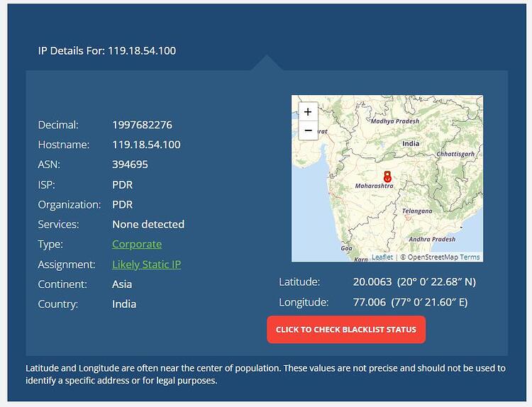Click the Madhya Pradesh label on the map
Image resolution: width=532 pixels, height=407 pixels.
(x=395, y=121)
